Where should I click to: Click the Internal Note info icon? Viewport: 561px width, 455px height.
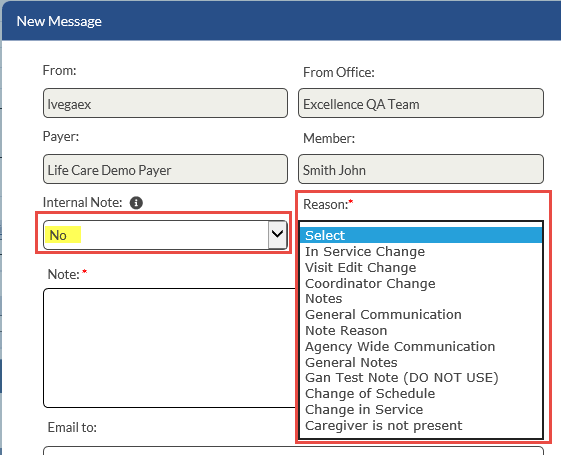[x=136, y=203]
